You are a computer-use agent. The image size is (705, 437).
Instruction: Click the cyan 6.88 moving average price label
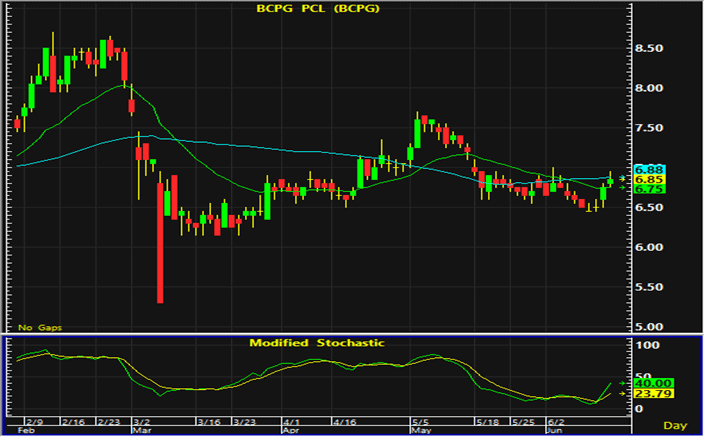click(x=649, y=170)
